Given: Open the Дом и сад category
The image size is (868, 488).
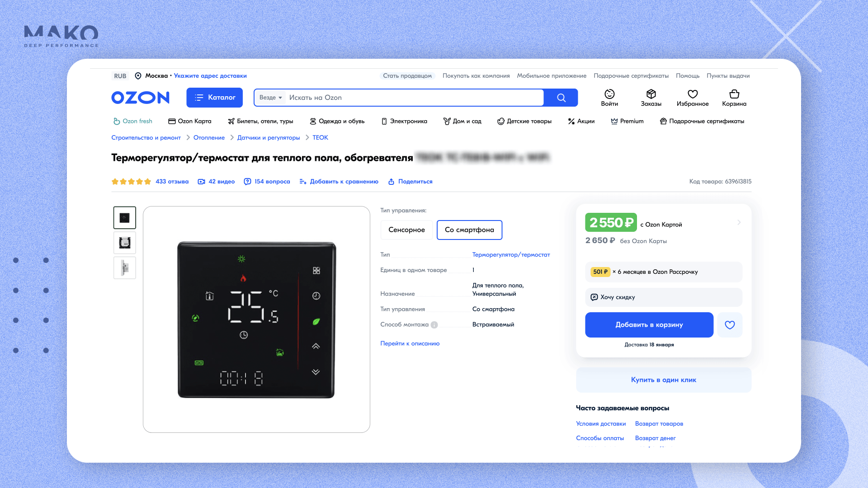Looking at the screenshot, I should point(462,121).
